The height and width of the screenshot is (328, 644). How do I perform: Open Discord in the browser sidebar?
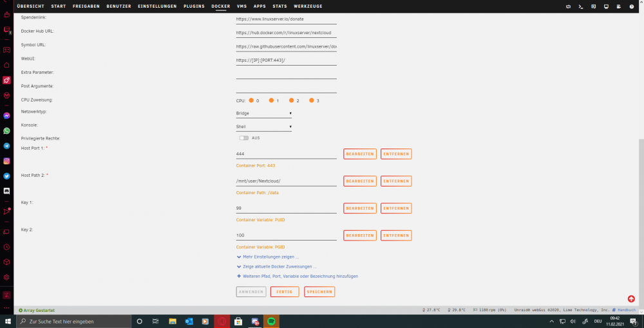click(x=6, y=191)
